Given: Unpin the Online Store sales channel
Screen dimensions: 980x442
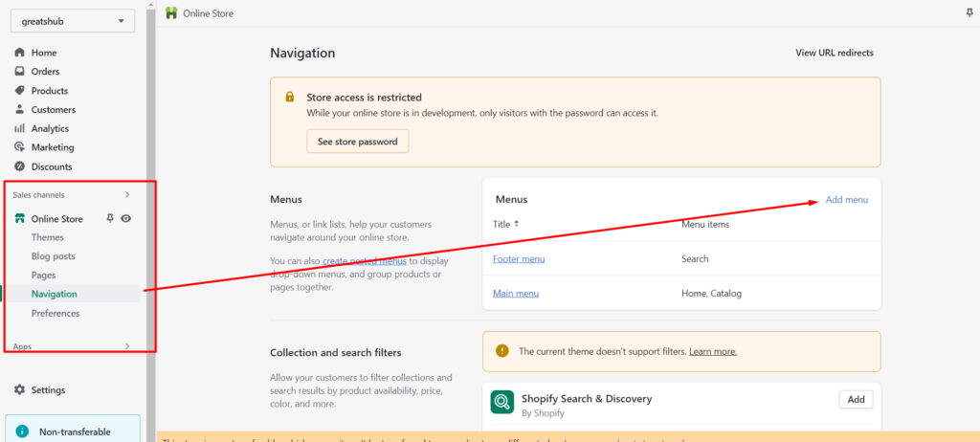Looking at the screenshot, I should [x=110, y=218].
